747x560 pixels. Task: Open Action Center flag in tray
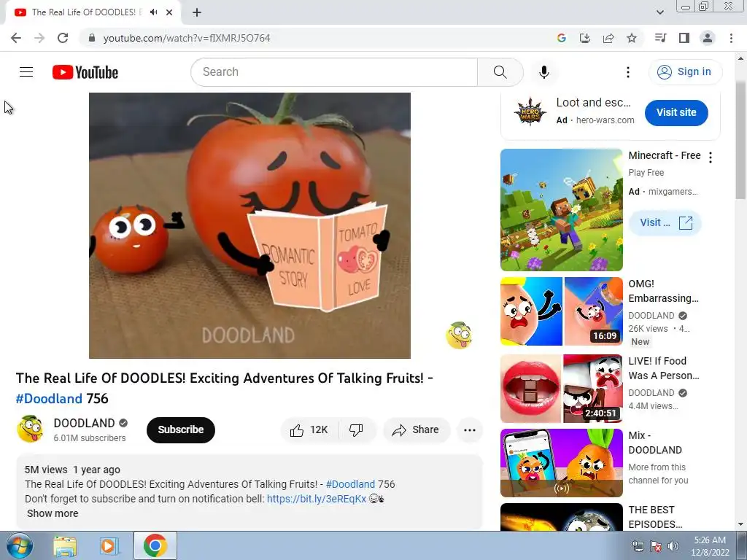pyautogui.click(x=656, y=546)
